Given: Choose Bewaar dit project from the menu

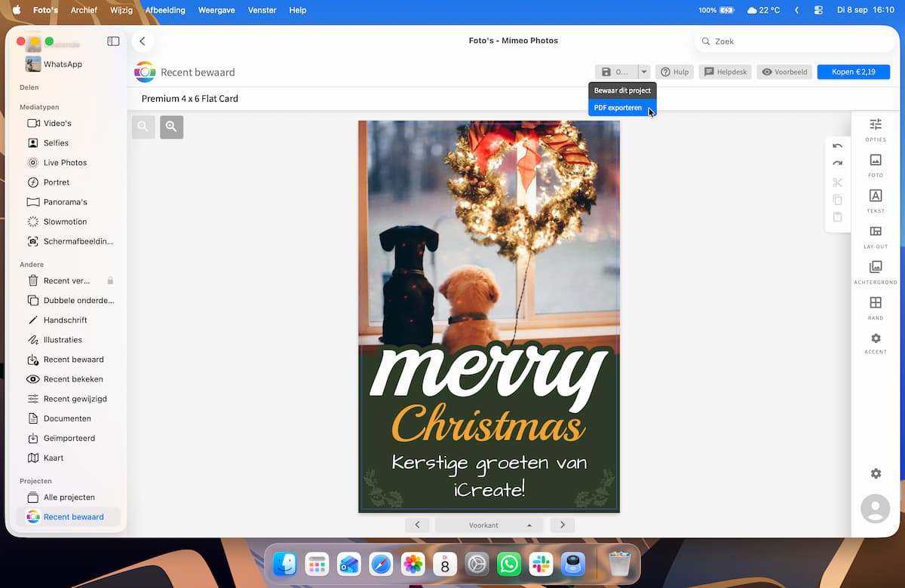Looking at the screenshot, I should coord(622,90).
